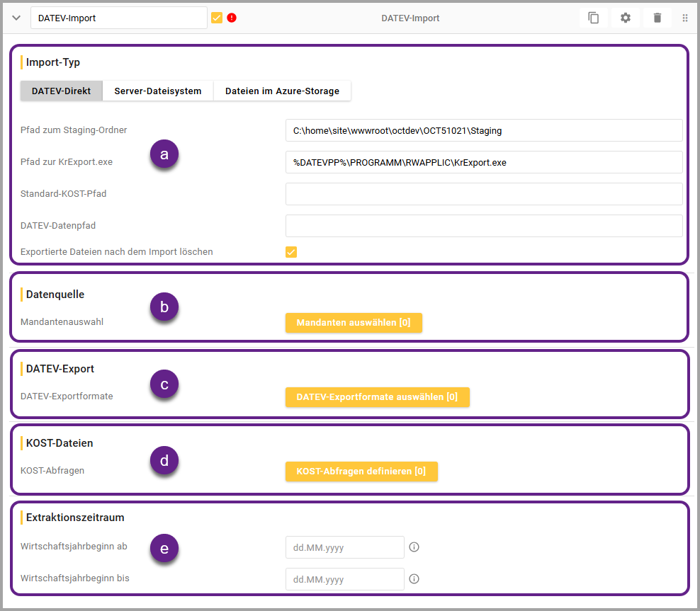Image resolution: width=700 pixels, height=611 pixels.
Task: Click info icon next to Wirtschaftsjahrbeginn bis
Action: [x=414, y=578]
